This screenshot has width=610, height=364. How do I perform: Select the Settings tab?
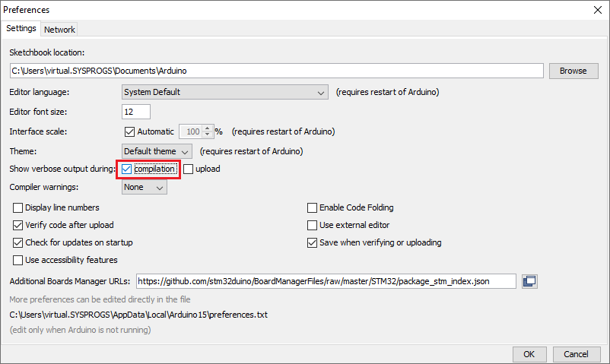pos(21,28)
